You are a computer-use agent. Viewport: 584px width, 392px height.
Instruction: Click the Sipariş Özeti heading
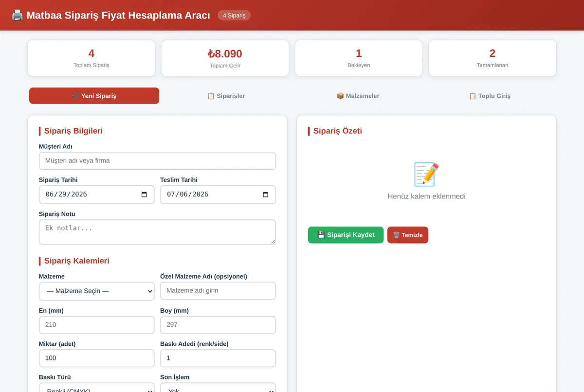[x=338, y=131]
